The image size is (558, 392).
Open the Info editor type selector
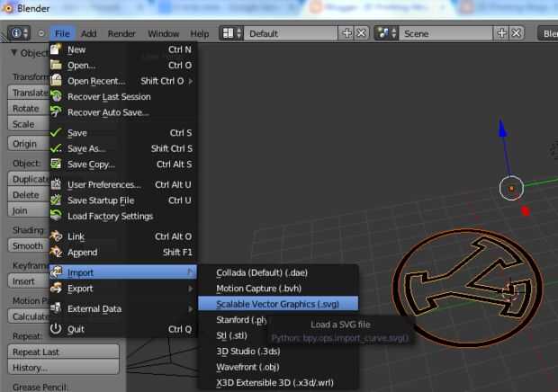click(x=19, y=33)
